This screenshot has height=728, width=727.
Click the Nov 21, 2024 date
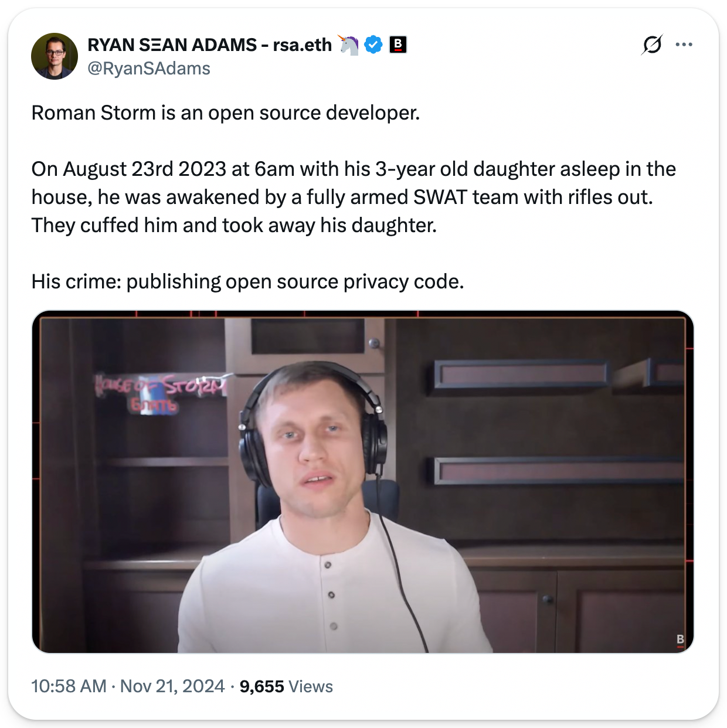tap(172, 686)
